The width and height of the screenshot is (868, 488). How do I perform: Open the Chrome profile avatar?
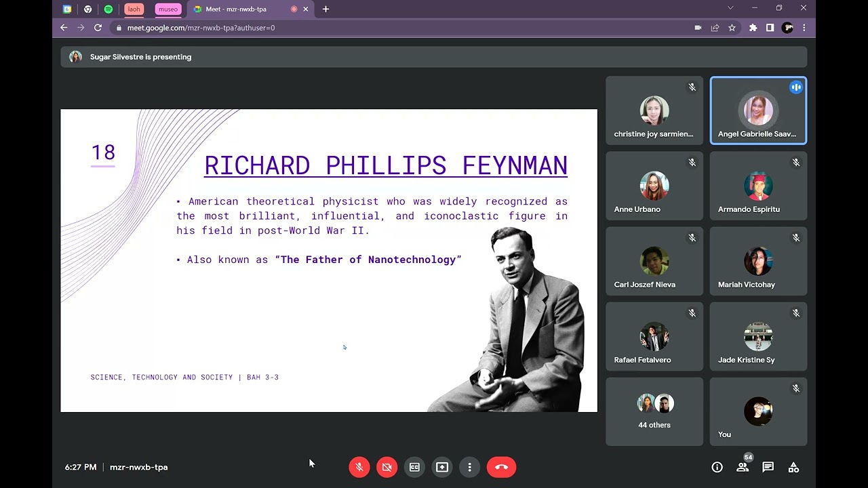pyautogui.click(x=787, y=28)
